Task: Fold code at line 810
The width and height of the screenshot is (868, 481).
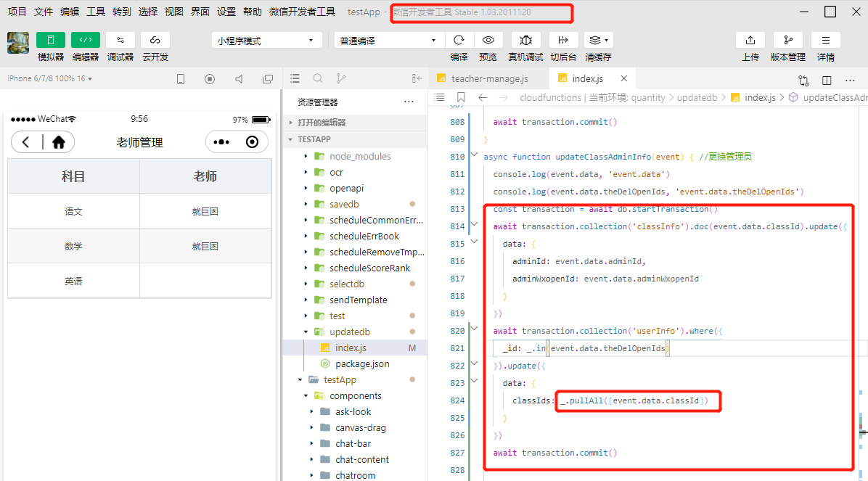Action: [475, 155]
